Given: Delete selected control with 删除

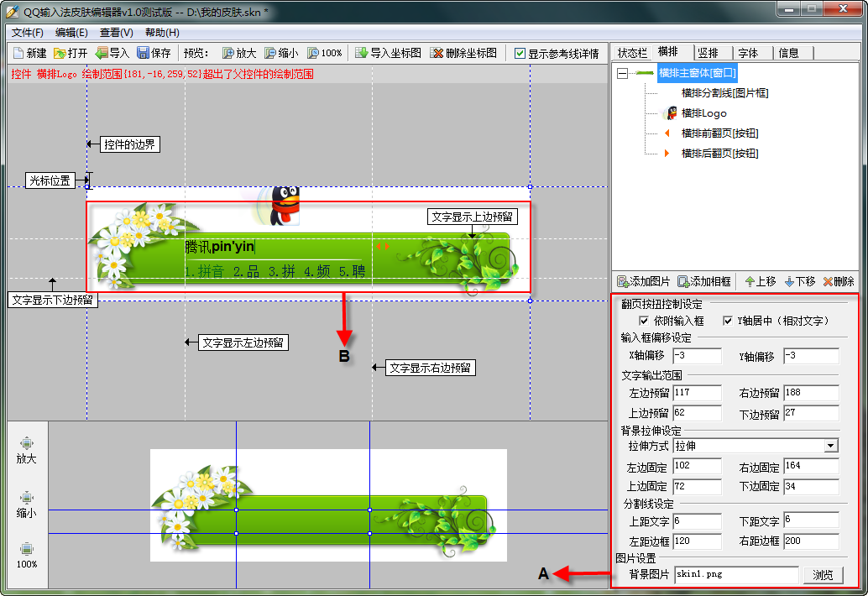Looking at the screenshot, I should coord(839,282).
